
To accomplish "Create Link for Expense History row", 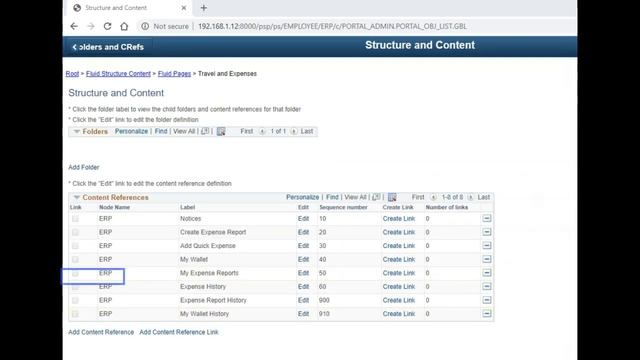I will 399,287.
